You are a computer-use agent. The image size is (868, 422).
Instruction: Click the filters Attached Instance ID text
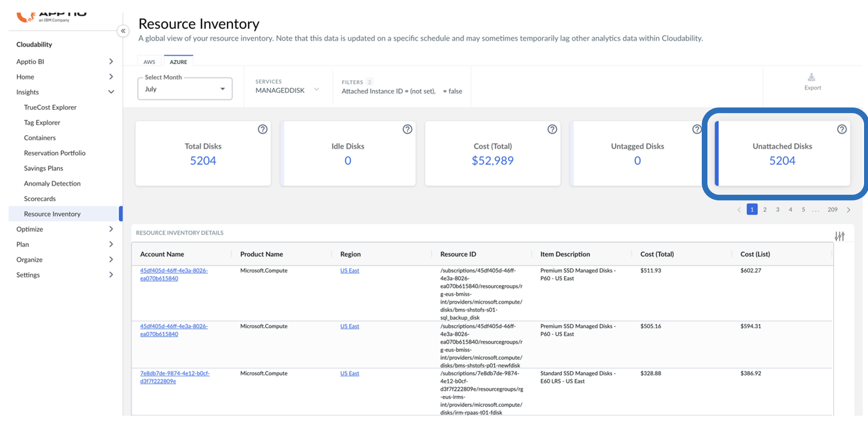point(388,91)
